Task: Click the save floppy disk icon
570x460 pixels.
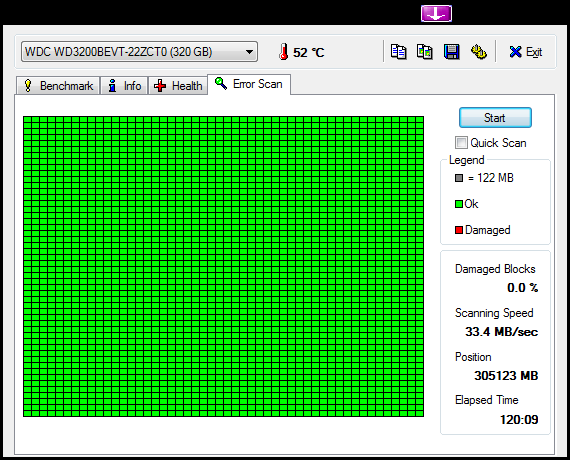Action: click(x=451, y=52)
